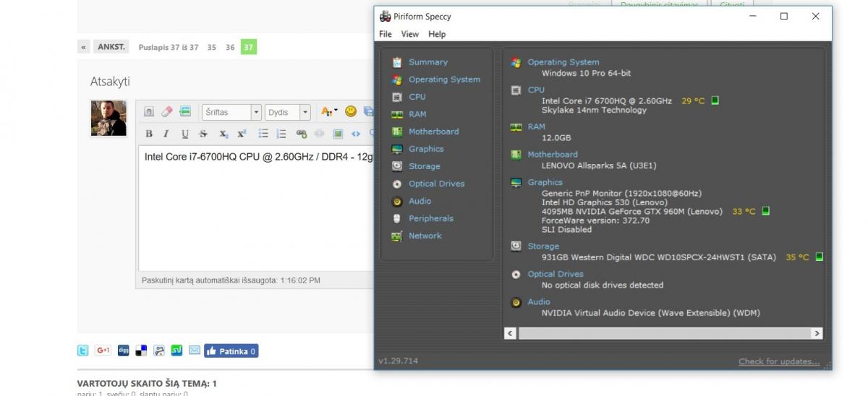Apply superscript in forum editor
Image resolution: width=868 pixels, height=396 pixels.
(242, 134)
